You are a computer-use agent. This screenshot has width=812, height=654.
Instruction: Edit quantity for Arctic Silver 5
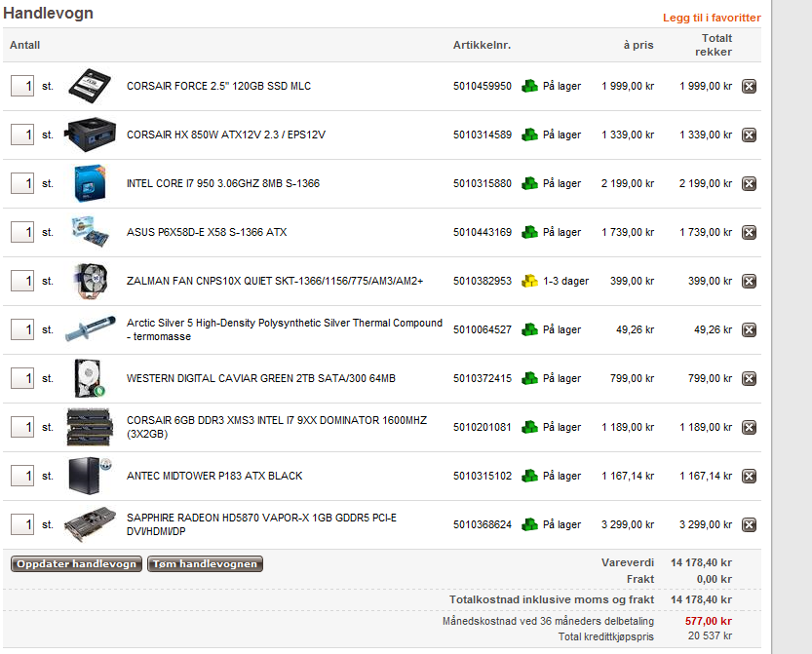click(22, 329)
